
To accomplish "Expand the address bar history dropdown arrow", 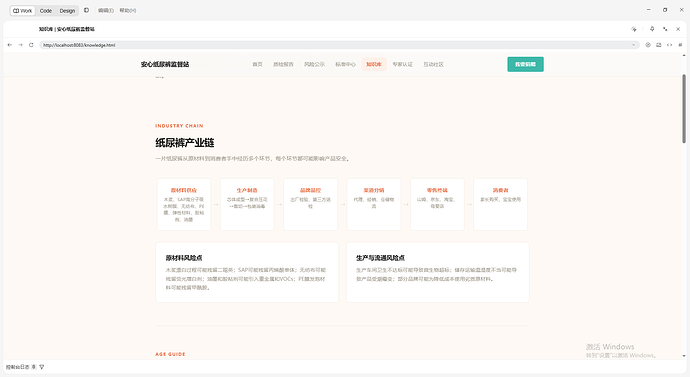I will pos(634,45).
